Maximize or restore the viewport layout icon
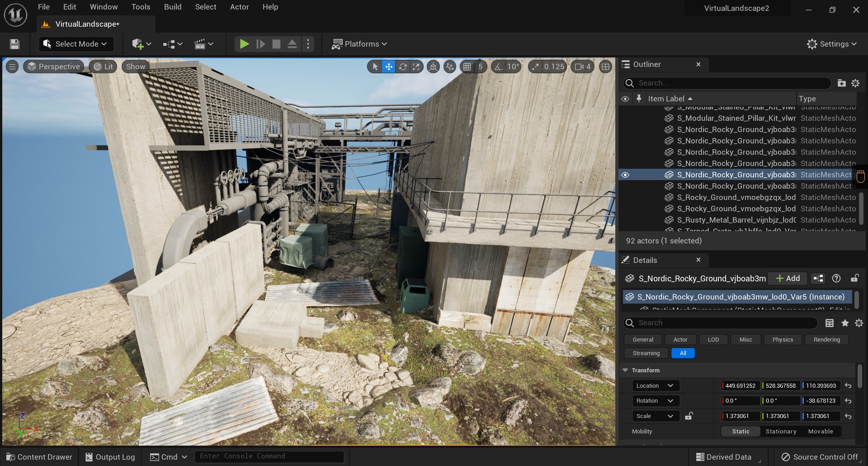 pos(605,67)
